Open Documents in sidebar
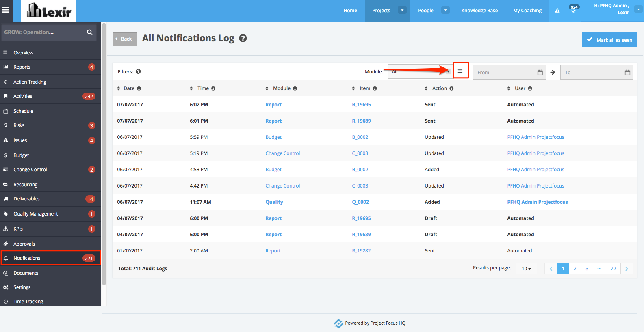This screenshot has width=644, height=332. [x=50, y=273]
